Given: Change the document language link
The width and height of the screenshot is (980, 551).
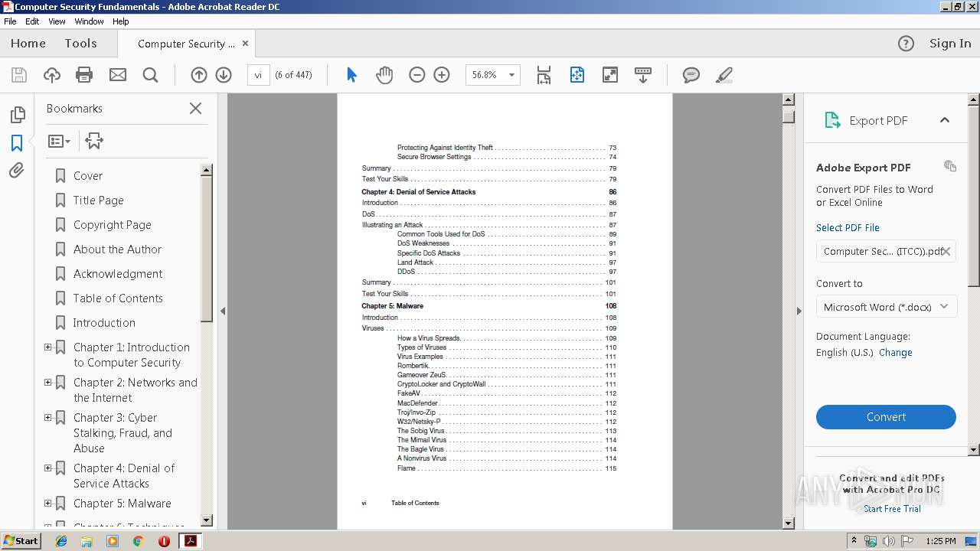Looking at the screenshot, I should coord(896,353).
